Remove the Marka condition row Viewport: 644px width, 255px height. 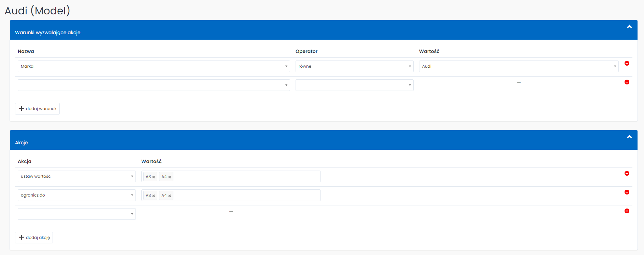[627, 63]
